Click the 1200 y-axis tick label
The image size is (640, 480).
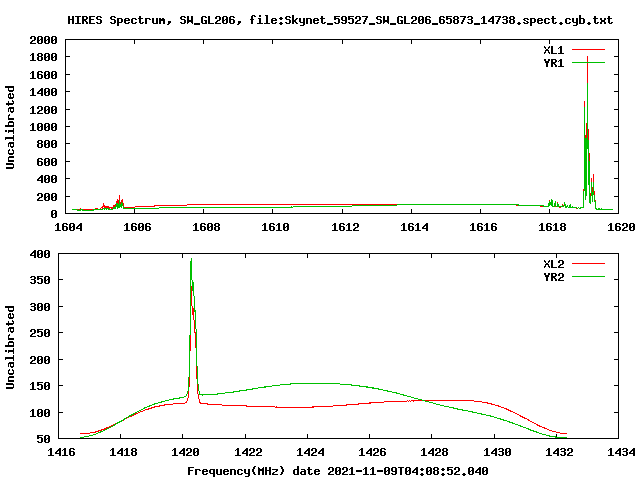point(43,110)
